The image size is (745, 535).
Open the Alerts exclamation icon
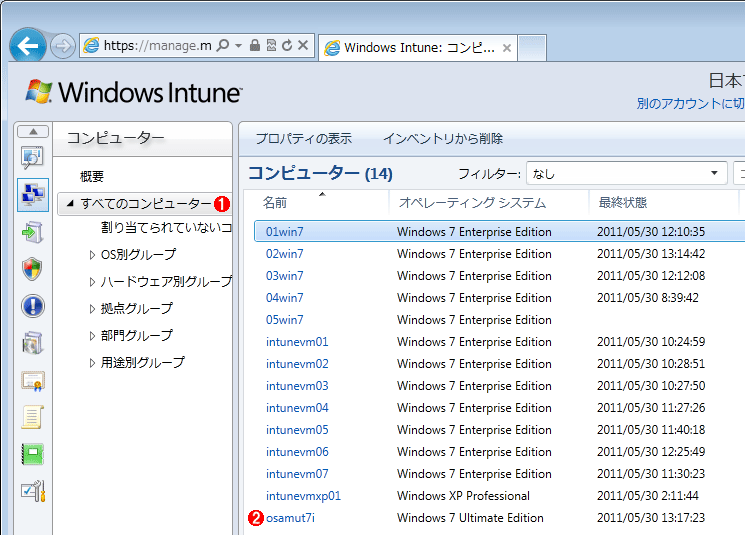(33, 306)
